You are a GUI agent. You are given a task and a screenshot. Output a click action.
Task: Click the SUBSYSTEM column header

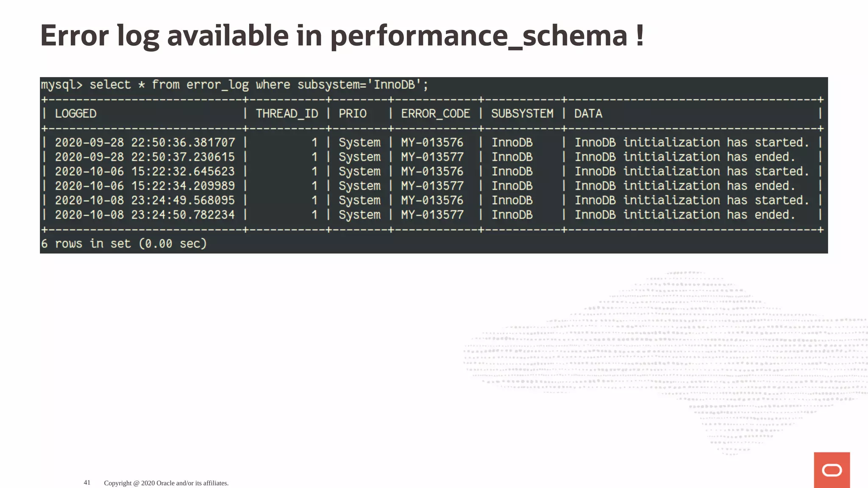tap(522, 114)
